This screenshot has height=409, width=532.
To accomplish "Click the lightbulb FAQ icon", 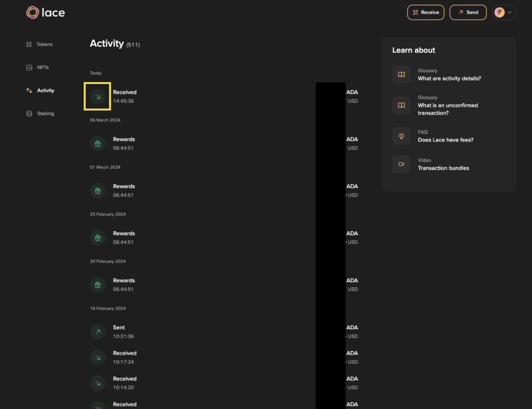I will click(x=401, y=136).
